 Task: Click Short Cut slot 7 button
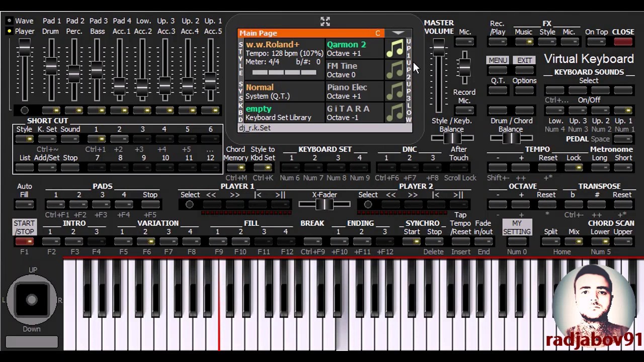97,168
